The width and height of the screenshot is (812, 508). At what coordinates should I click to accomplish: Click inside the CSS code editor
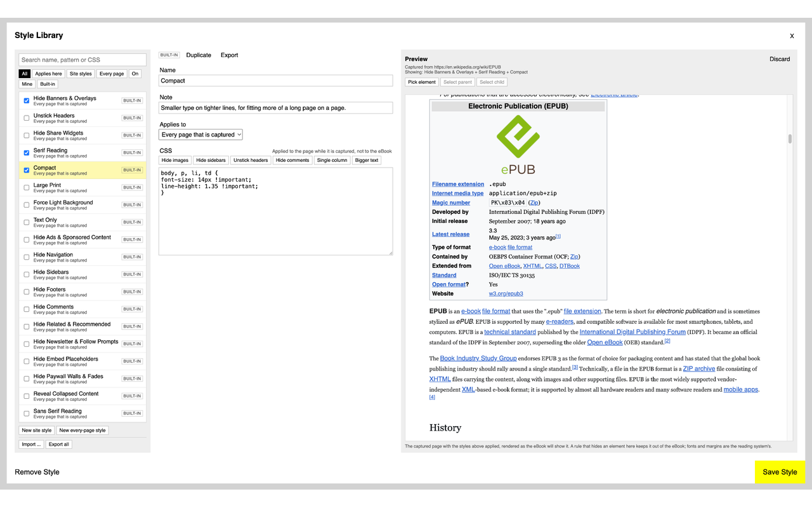276,211
